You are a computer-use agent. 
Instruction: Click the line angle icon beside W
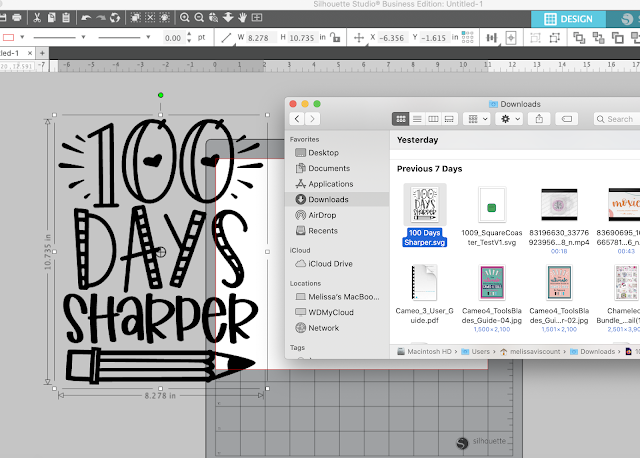(x=226, y=38)
